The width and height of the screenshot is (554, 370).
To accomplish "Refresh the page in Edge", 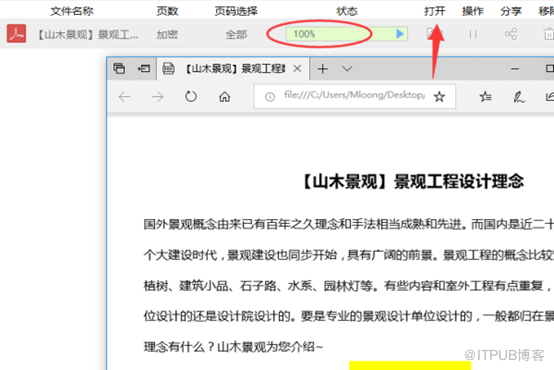I will (x=191, y=96).
